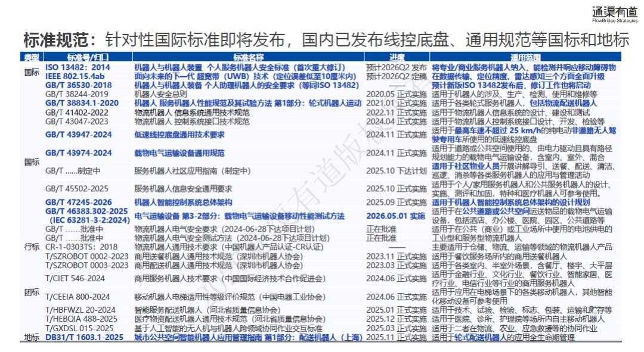The image size is (644, 352).
Task: Click the 通渠有道 FlowBridge Strategies logo
Action: click(614, 14)
